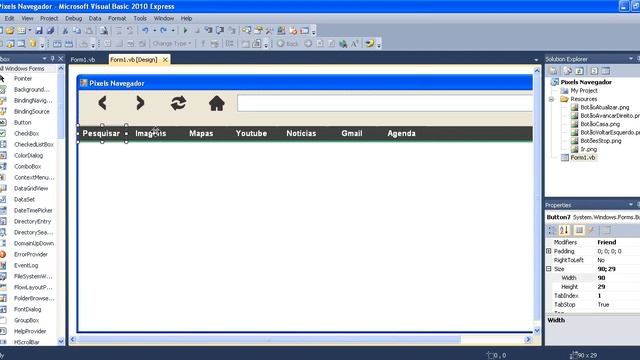
Task: Click the Save All icon in the toolbar
Action: [x=51, y=31]
